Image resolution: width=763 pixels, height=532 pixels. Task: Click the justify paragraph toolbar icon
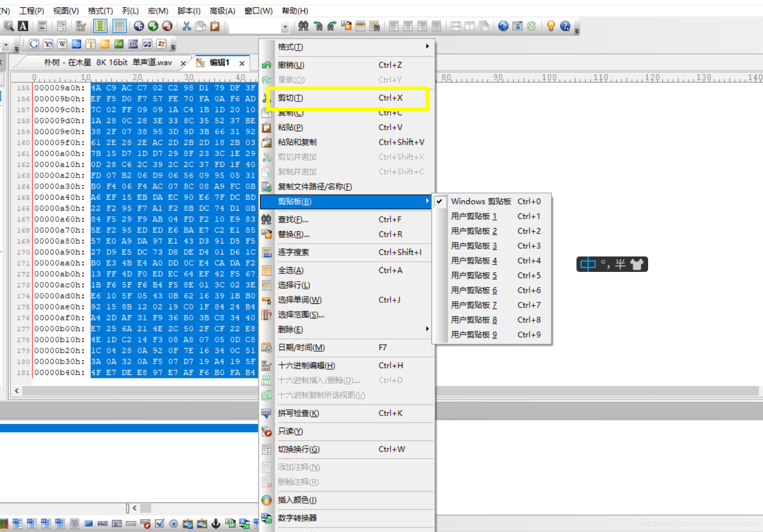[x=436, y=26]
